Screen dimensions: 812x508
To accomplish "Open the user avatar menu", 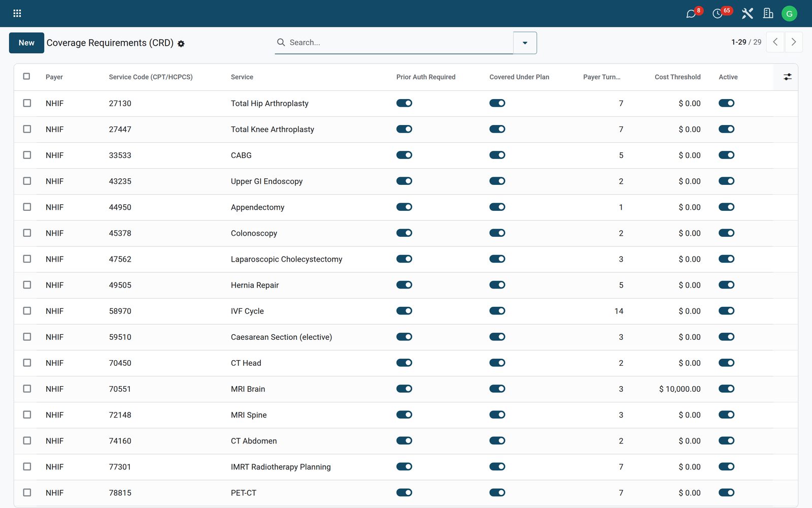I will click(789, 14).
